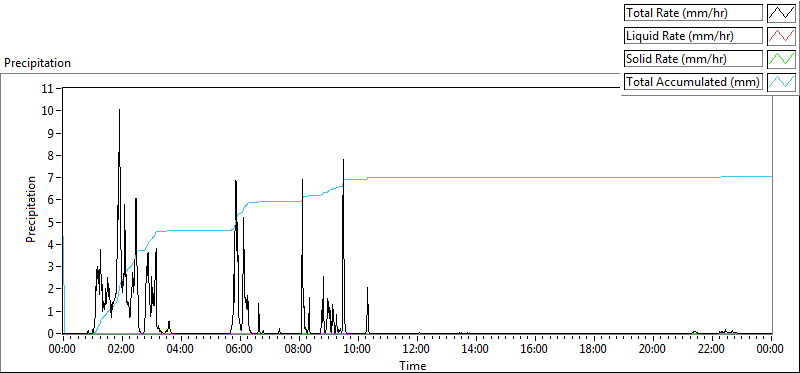Click the 18:00 time axis label
Image resolution: width=800 pixels, height=373 pixels.
594,350
